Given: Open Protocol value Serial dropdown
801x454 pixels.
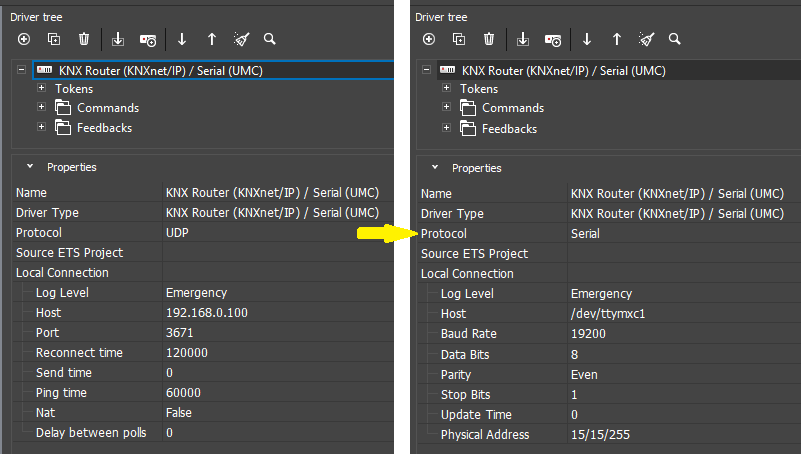Looking at the screenshot, I should (x=684, y=233).
